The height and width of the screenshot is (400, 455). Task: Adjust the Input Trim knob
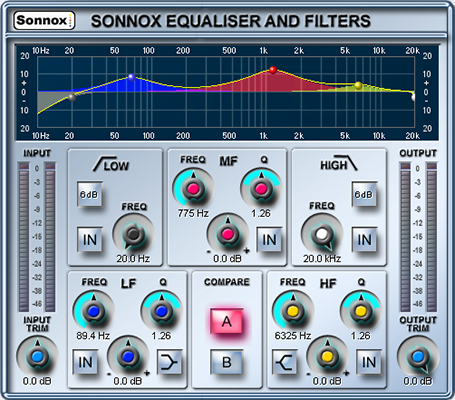(x=37, y=357)
